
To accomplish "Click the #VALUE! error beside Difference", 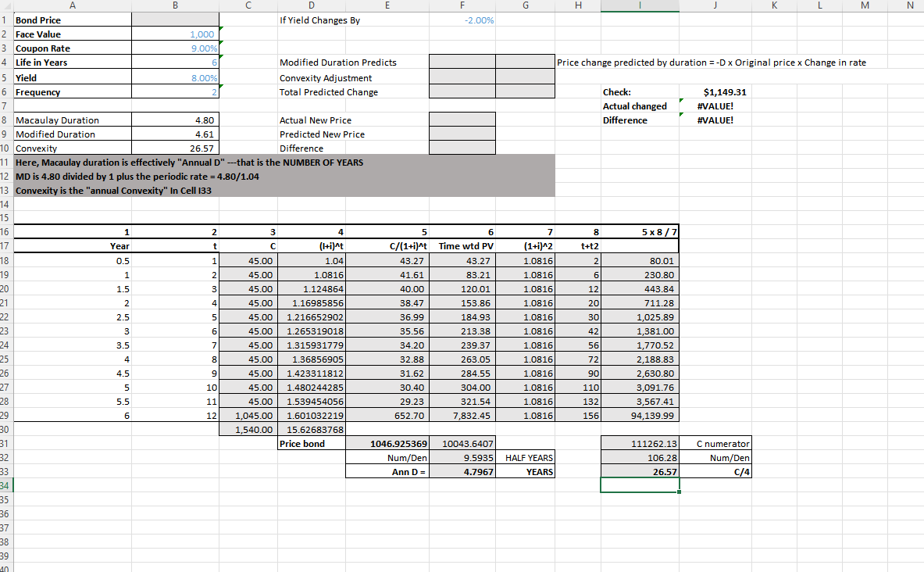I will coord(715,120).
